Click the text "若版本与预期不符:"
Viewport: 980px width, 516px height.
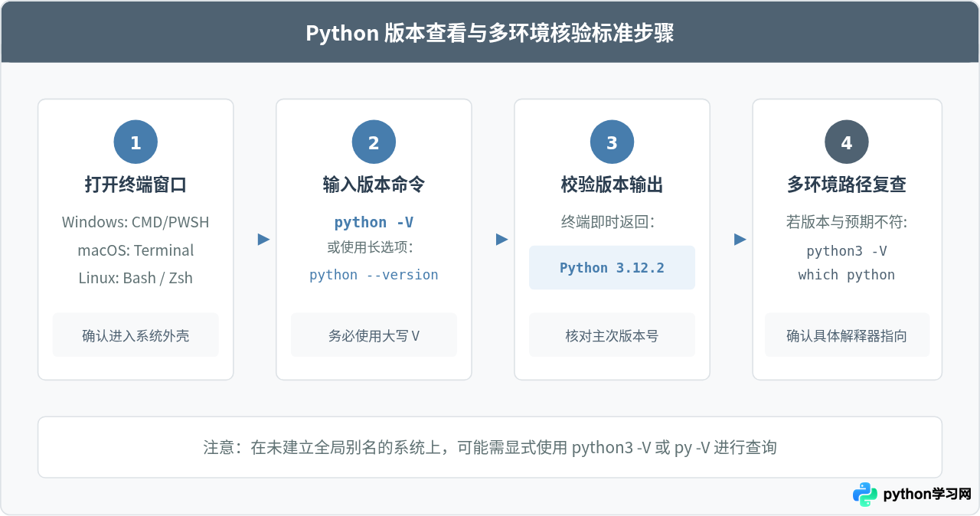click(x=847, y=222)
